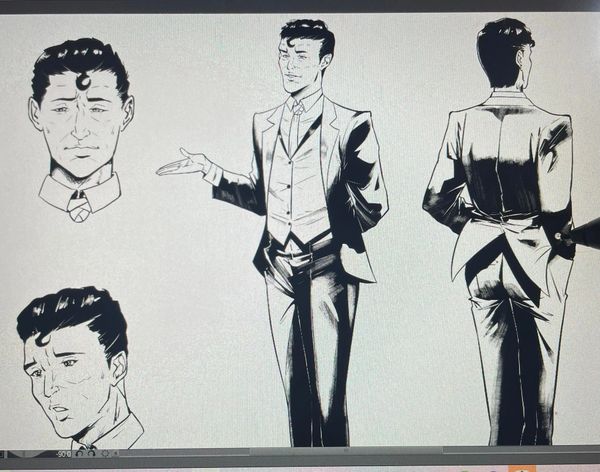Click the rotation angle value field
The height and width of the screenshot is (472, 600).
click(x=64, y=454)
